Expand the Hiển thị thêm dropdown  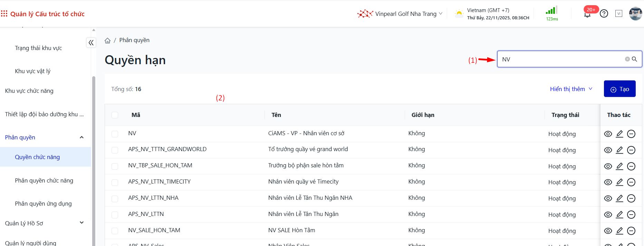pyautogui.click(x=571, y=89)
